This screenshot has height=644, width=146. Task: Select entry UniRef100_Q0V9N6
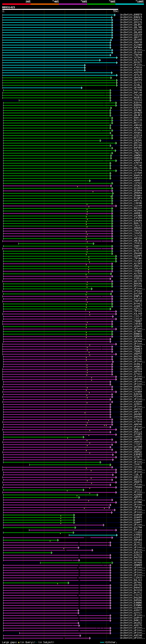click(131, 502)
